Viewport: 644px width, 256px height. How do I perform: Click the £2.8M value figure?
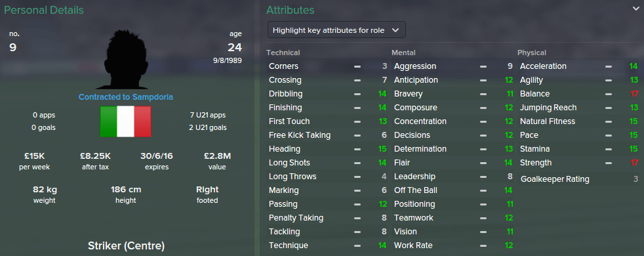pos(217,156)
